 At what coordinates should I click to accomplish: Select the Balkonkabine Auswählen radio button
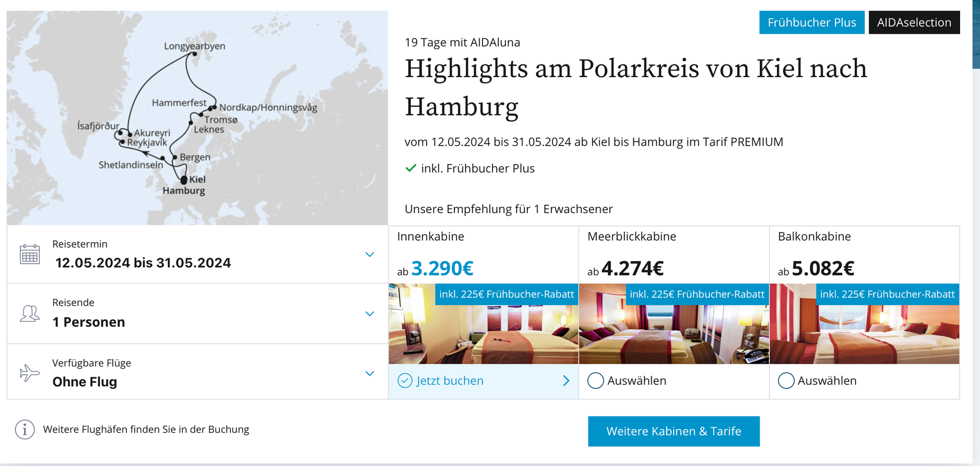(786, 381)
